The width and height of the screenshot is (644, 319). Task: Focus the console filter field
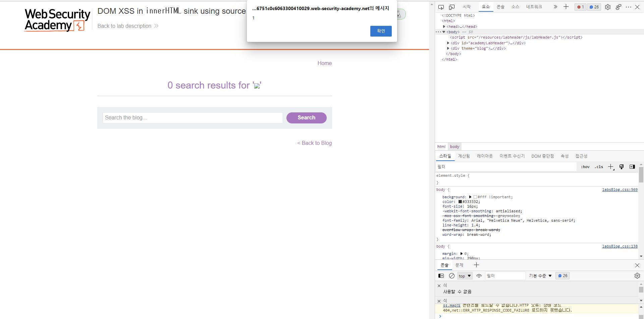click(x=505, y=276)
